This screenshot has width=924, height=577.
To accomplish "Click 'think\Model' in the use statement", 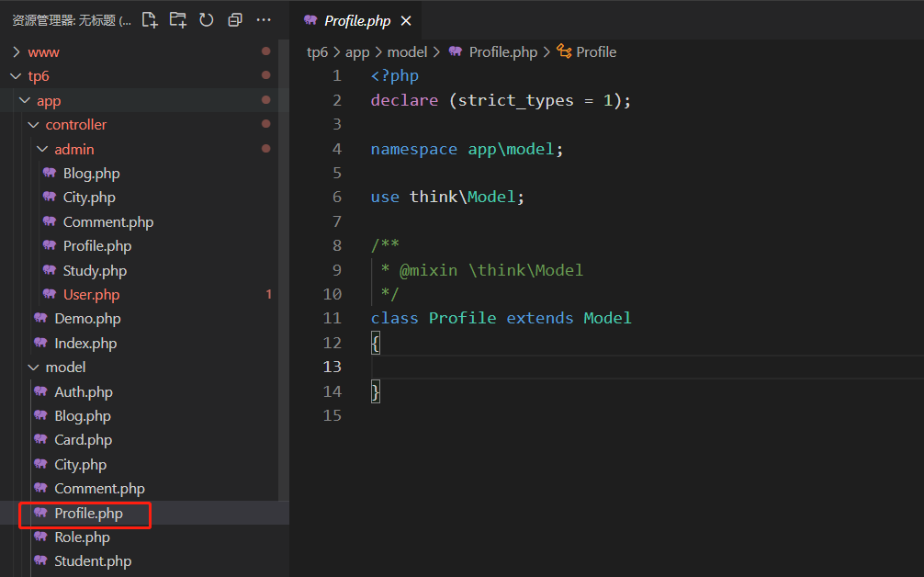I will pos(462,197).
